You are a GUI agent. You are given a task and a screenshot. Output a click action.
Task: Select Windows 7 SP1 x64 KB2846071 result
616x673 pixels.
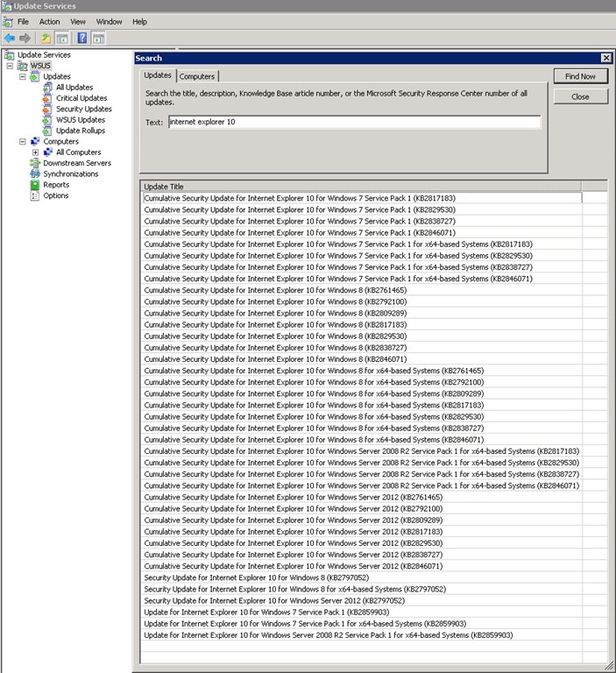coord(361,279)
